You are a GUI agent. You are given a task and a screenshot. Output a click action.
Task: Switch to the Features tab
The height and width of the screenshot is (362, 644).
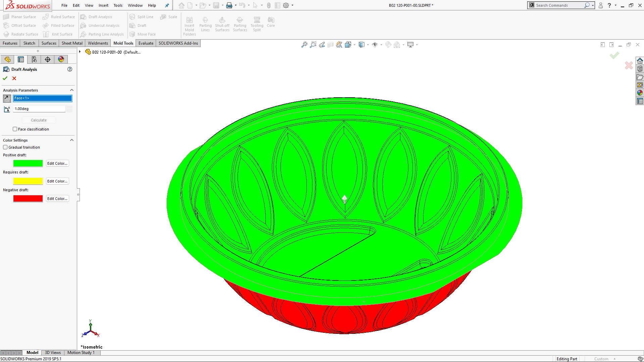(x=10, y=43)
